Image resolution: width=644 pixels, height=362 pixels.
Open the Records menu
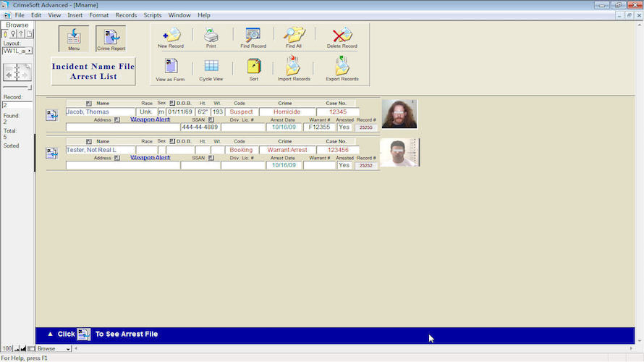pos(126,14)
